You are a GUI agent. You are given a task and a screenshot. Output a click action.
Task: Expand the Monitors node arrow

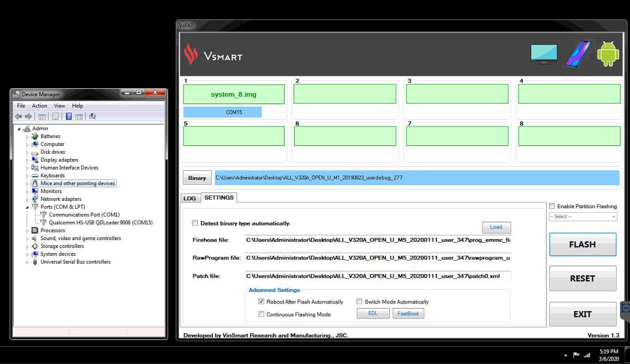[x=28, y=191]
